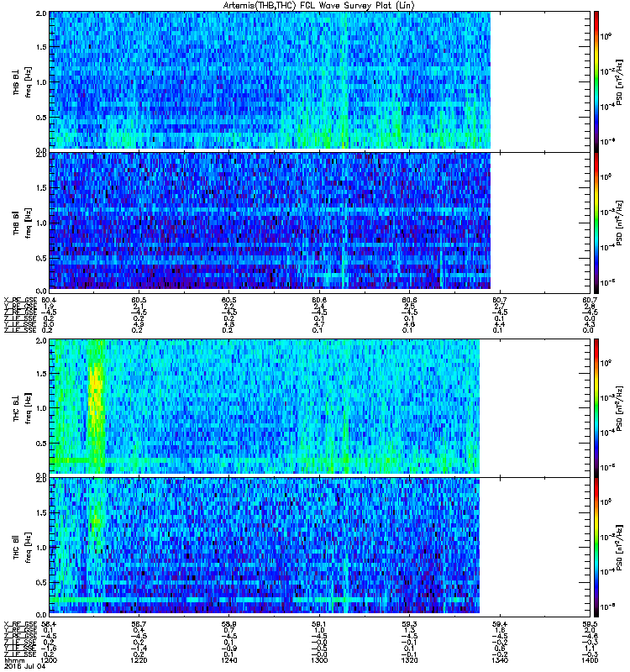Click the '1320' time label

(409, 660)
